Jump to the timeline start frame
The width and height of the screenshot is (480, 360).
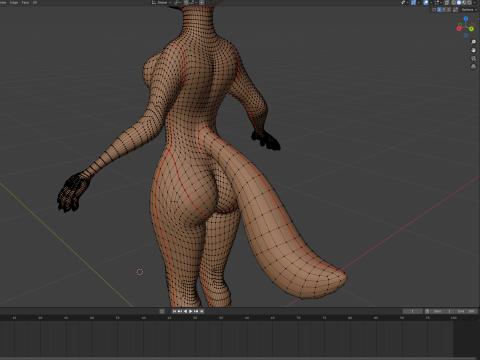tap(174, 311)
